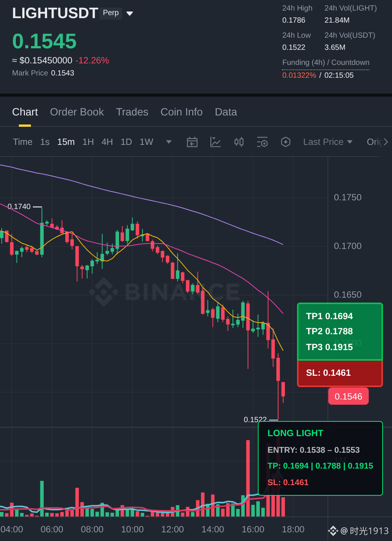Open the LIGHTUSDT pair selector arrow
Image resolution: width=392 pixels, height=541 pixels.
[x=130, y=14]
